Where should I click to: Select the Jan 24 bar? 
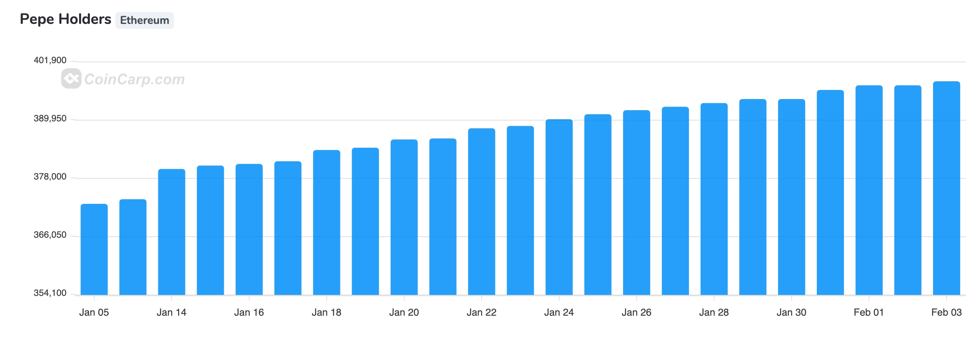[559, 207]
